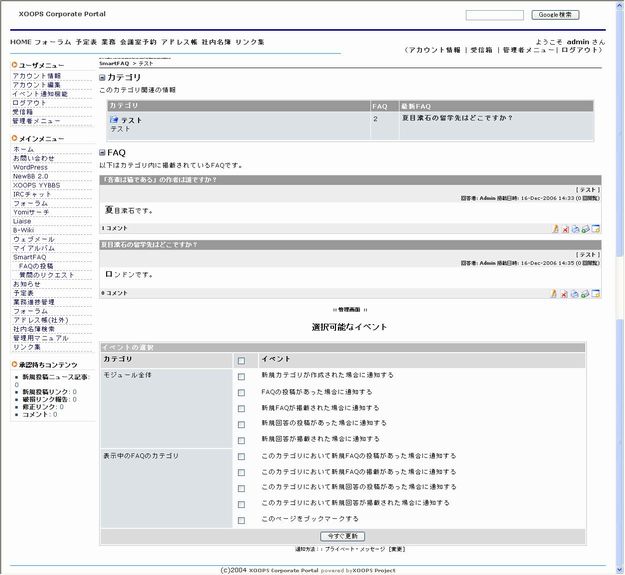Open フォーラム in the top navigation
Viewport: 625px width, 575px height.
pos(52,42)
